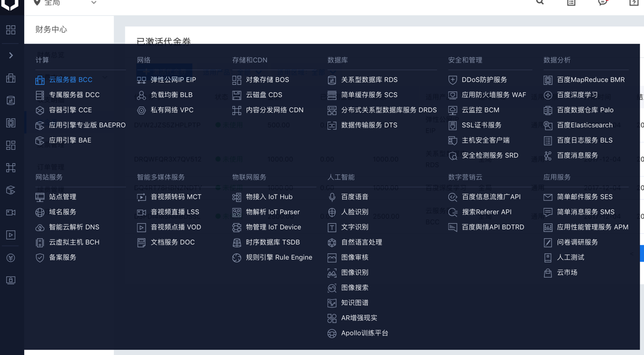
Task: Open 数据传输服务 DTS
Action: click(369, 125)
